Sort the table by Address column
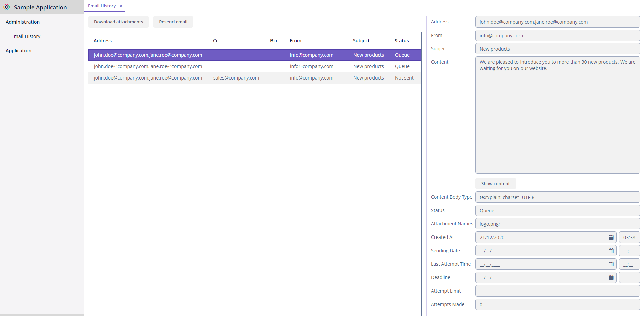The image size is (644, 316). [103, 41]
